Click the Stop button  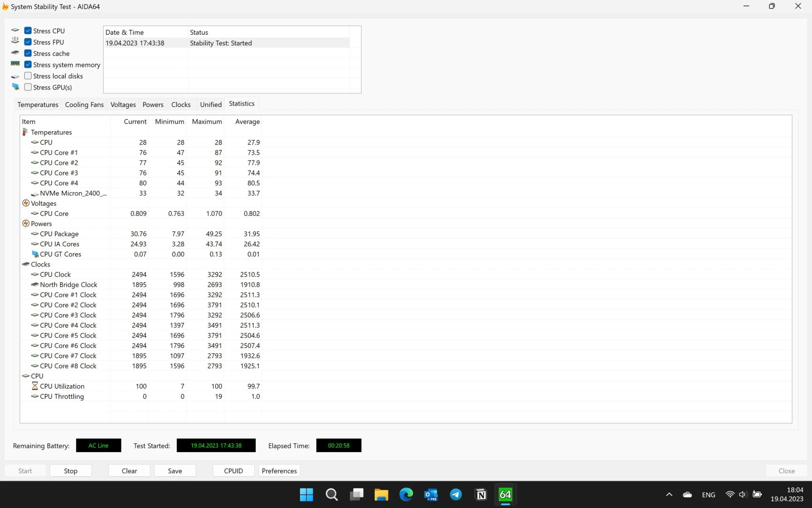coord(71,471)
